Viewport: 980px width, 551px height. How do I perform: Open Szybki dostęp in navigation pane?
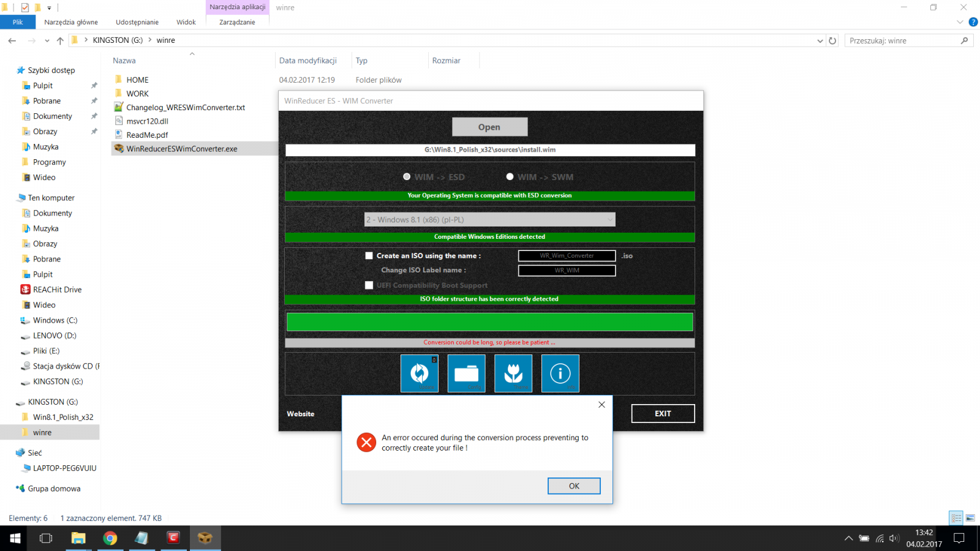[51, 70]
